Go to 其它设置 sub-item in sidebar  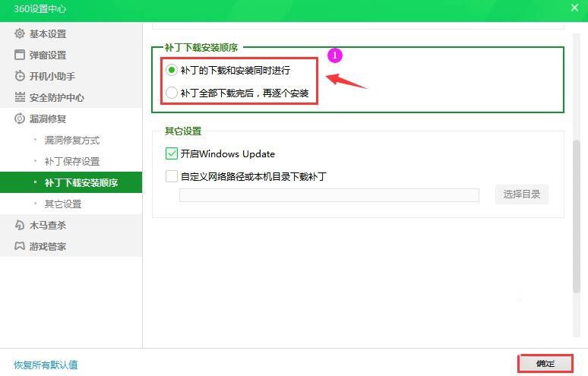coord(62,204)
